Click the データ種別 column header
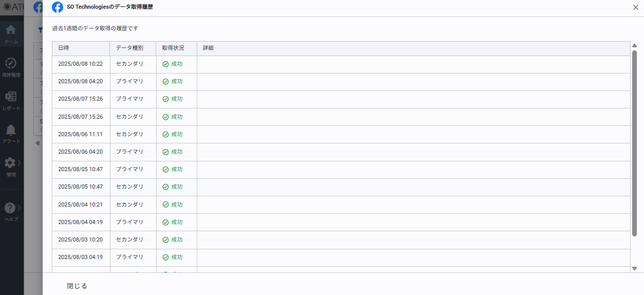 [x=129, y=48]
